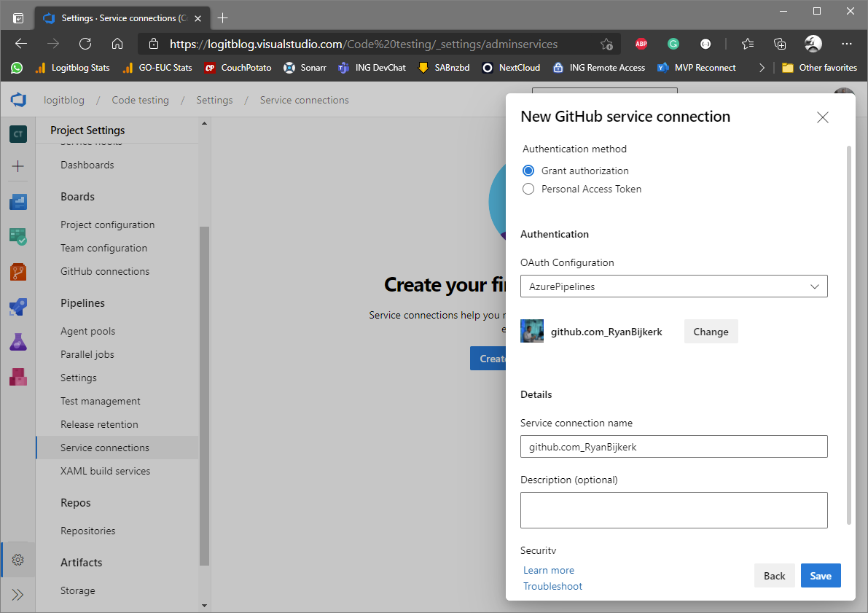The width and height of the screenshot is (868, 613).
Task: Close the New GitHub service connection panel
Action: point(823,117)
